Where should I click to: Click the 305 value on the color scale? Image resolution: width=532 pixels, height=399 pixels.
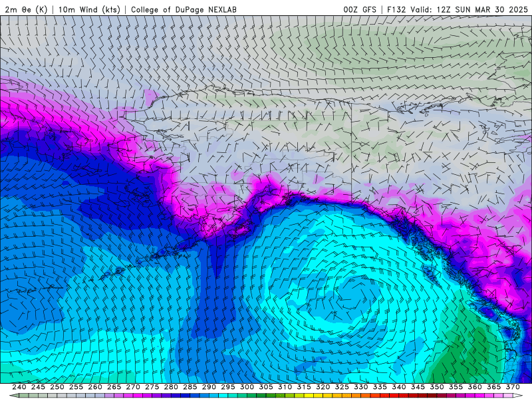click(266, 387)
